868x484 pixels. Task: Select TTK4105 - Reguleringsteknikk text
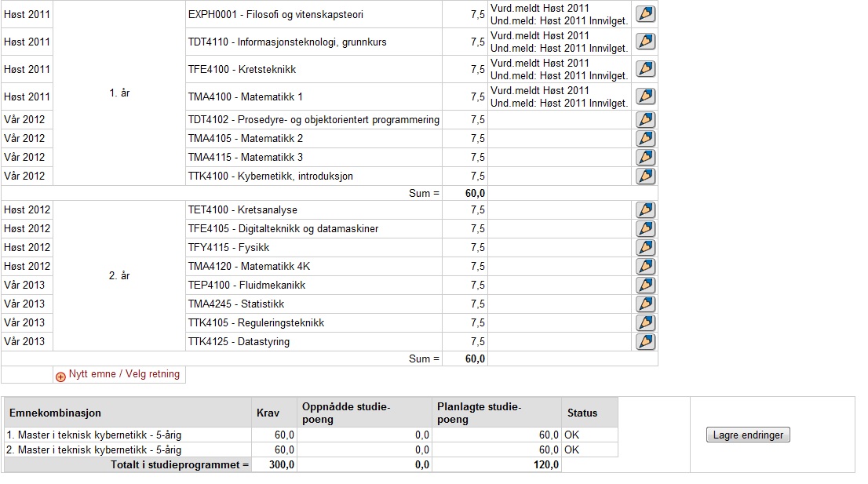pyautogui.click(x=257, y=323)
